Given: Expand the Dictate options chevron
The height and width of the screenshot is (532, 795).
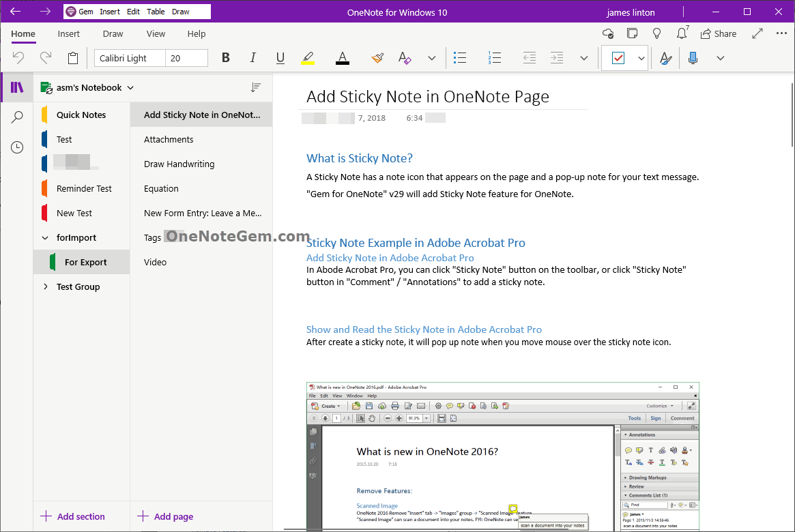Looking at the screenshot, I should tap(721, 58).
